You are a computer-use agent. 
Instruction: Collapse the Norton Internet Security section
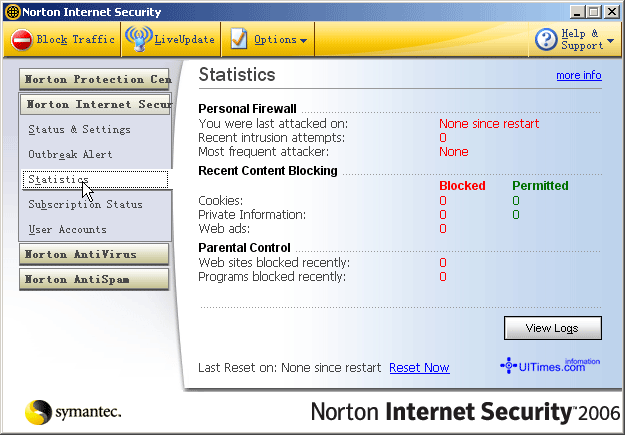[96, 104]
